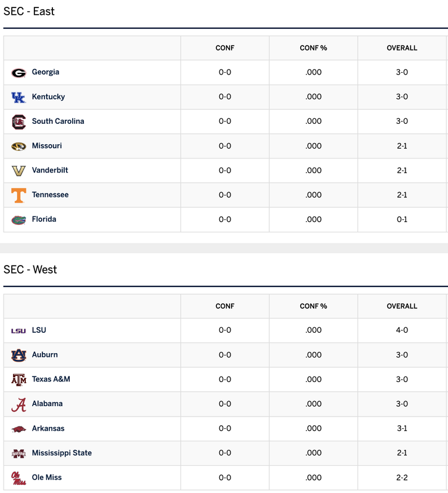The height and width of the screenshot is (493, 448).
Task: Click the Texas A&M logo icon
Action: 18,380
